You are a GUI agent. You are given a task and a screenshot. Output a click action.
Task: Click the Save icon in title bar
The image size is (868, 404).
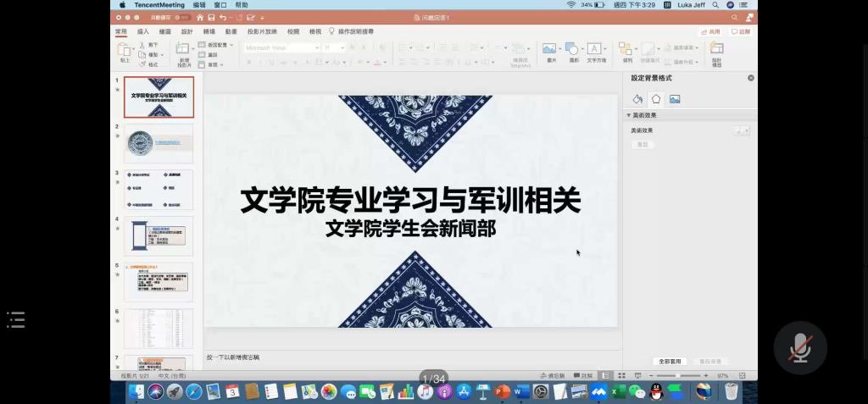(211, 17)
